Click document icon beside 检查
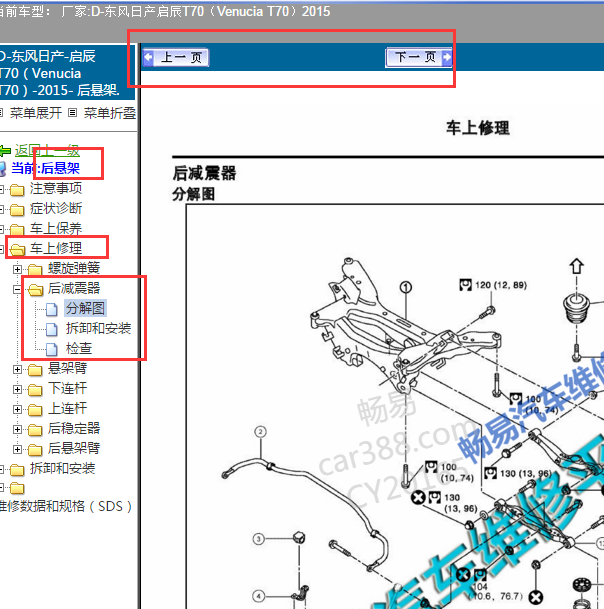The height and width of the screenshot is (609, 604). click(x=52, y=350)
